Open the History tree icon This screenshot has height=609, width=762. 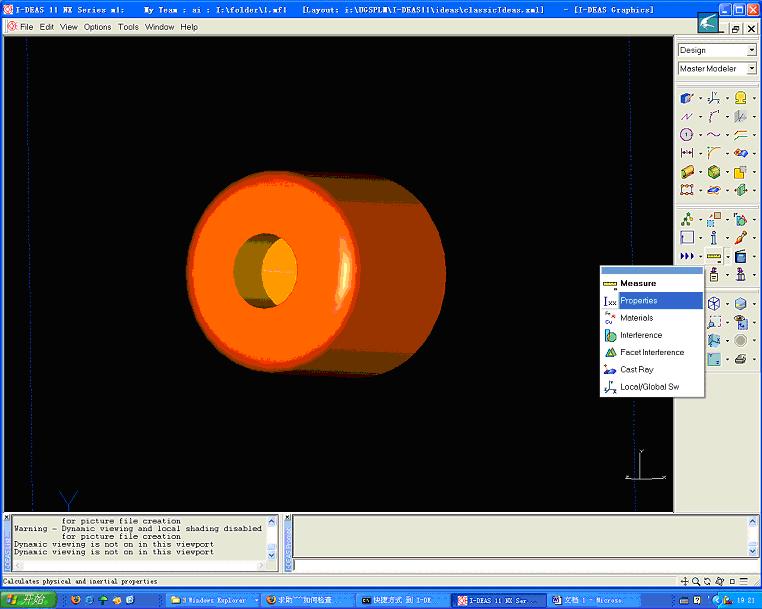687,220
